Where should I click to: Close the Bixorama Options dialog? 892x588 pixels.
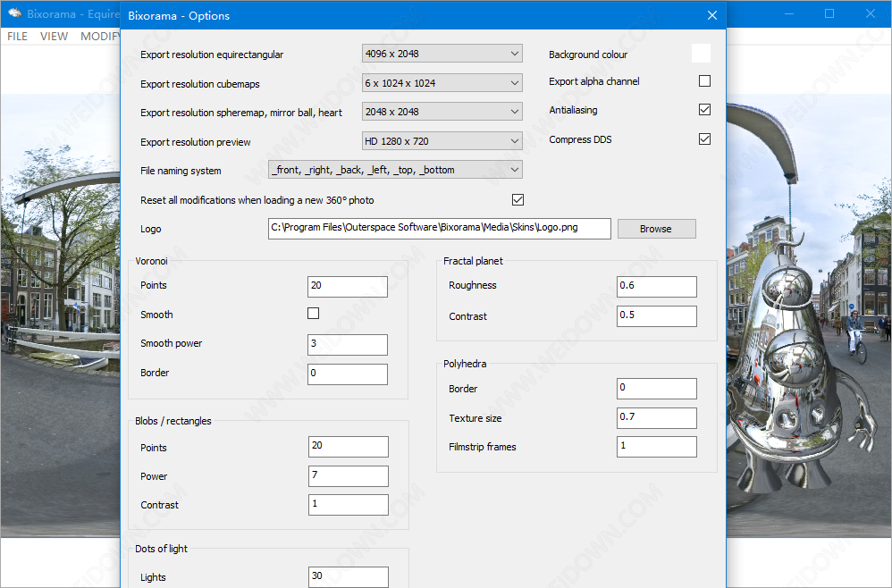pos(711,15)
